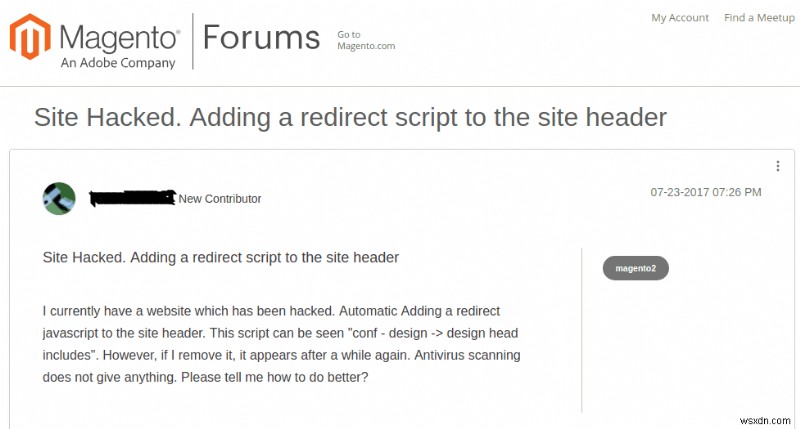Click the large page title heading
Viewport: 800px width, 429px height.
point(350,117)
